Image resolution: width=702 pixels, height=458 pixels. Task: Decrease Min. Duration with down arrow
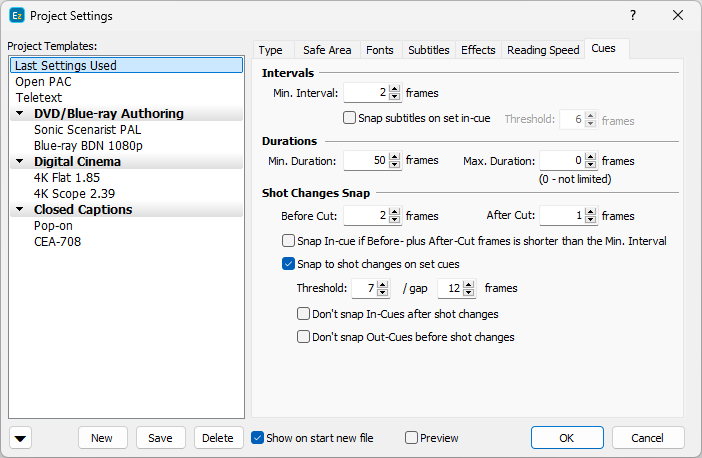(x=394, y=165)
